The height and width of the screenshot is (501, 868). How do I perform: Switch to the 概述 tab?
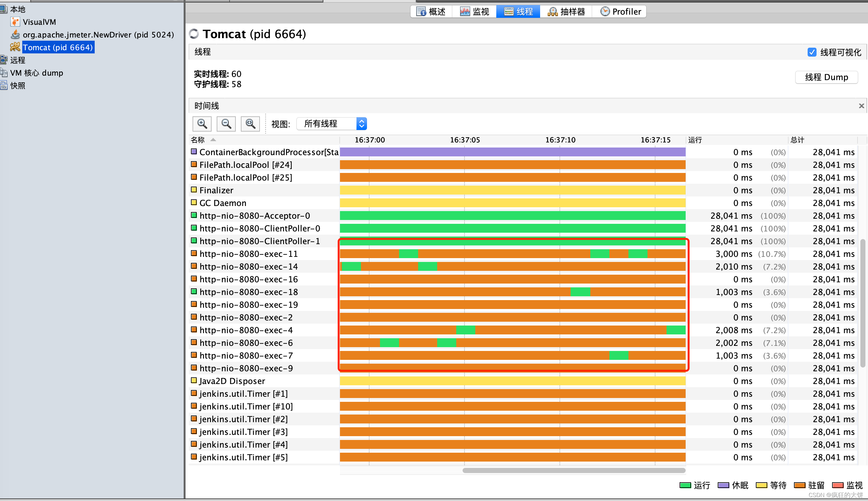click(x=431, y=12)
